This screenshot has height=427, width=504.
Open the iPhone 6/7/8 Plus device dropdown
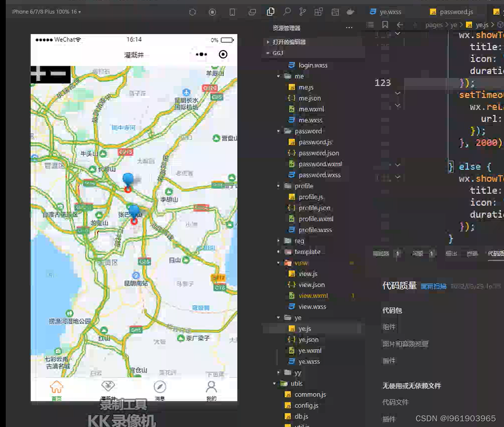[x=46, y=12]
